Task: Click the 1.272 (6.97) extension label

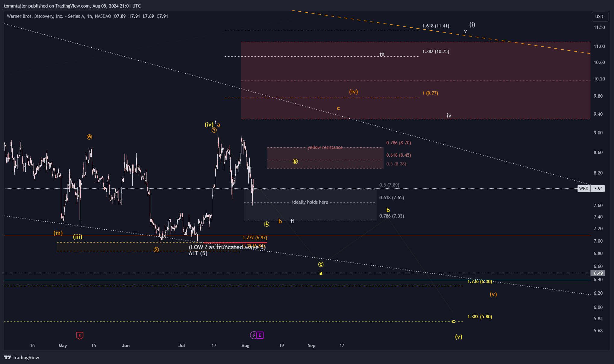Action: 255,238
